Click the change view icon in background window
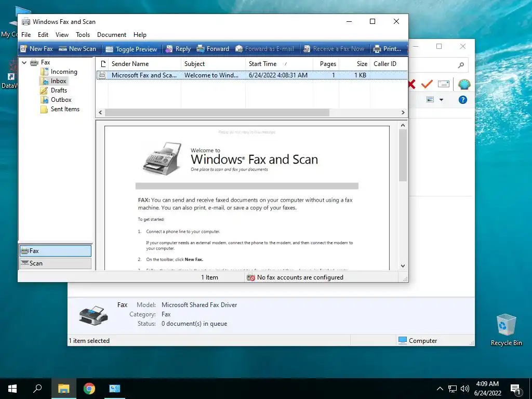The image size is (532, 399). (x=430, y=100)
